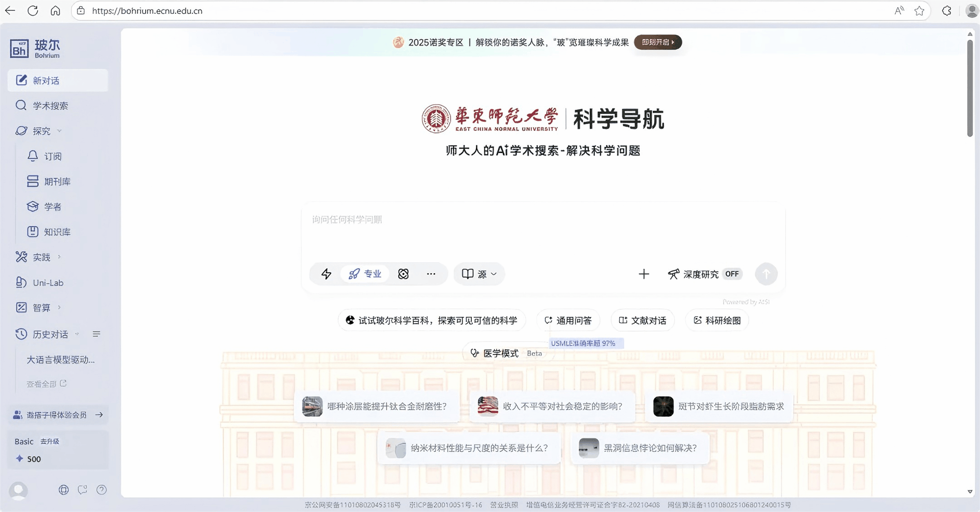The height and width of the screenshot is (512, 980).
Task: Click the 即刻开启 banner button
Action: click(x=658, y=42)
